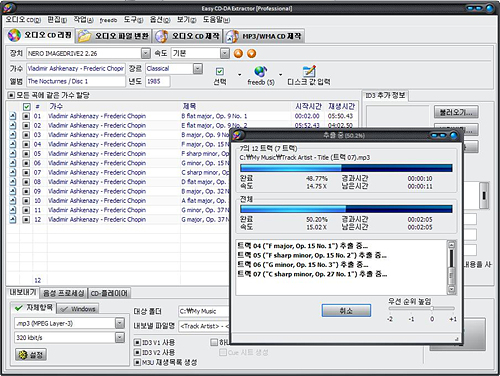The image size is (500, 376).
Task: Toggle checkbox for track 04
Action: click(26, 144)
